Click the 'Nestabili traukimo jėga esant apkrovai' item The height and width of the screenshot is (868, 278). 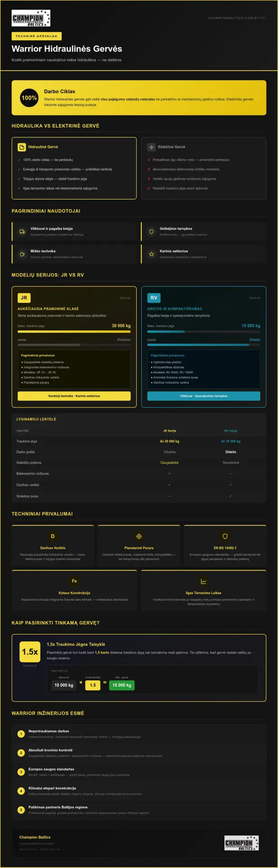click(x=180, y=189)
